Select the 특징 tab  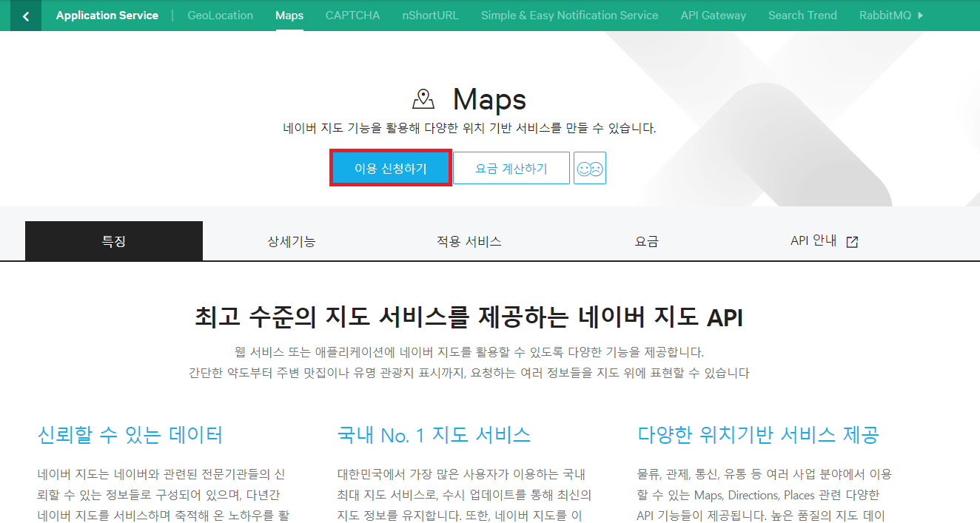point(114,241)
